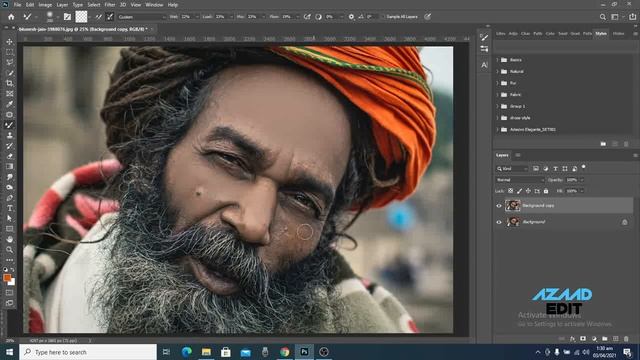640x360 pixels.
Task: Select the Crop tool
Action: pos(9,83)
